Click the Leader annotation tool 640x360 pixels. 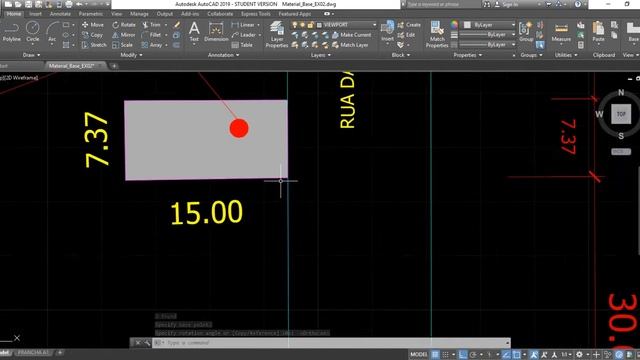point(244,35)
